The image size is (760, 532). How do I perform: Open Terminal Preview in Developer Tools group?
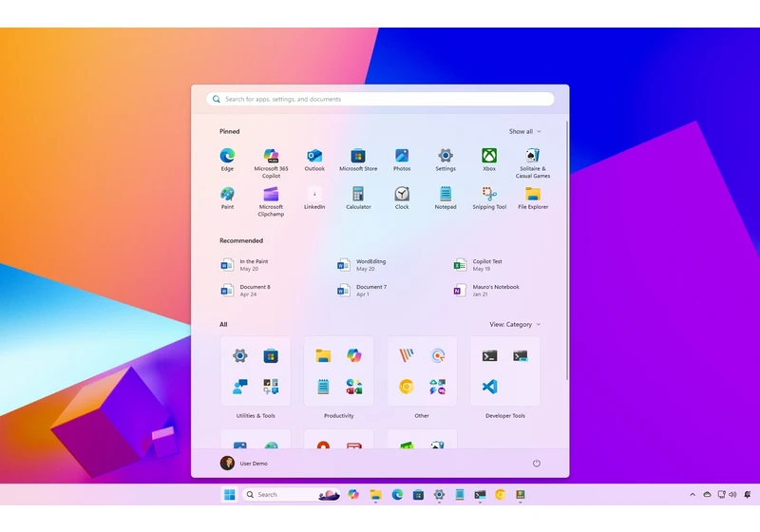click(520, 356)
